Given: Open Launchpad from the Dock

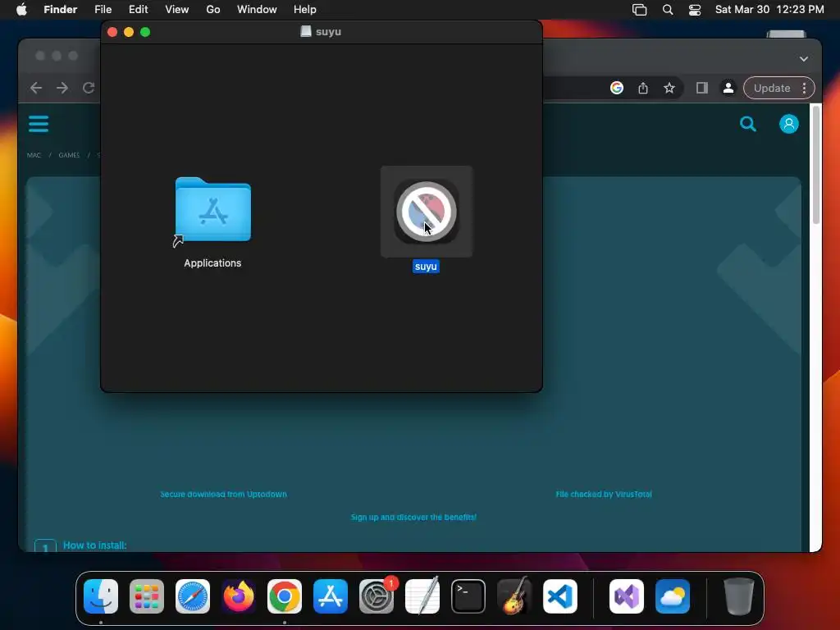Looking at the screenshot, I should (x=147, y=596).
